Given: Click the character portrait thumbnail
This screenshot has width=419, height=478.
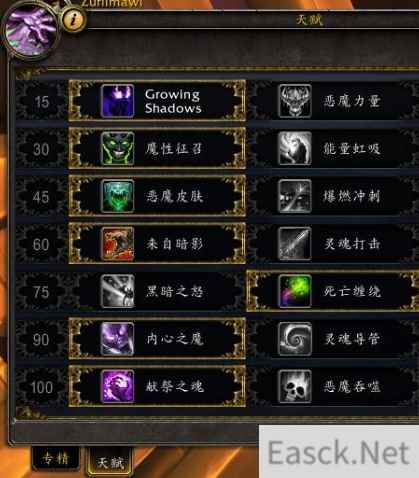Looking at the screenshot, I should pyautogui.click(x=31, y=31).
